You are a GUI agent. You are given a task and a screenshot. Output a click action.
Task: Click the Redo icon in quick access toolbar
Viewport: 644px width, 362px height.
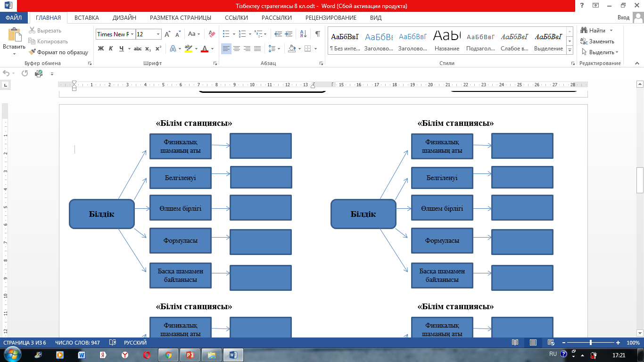click(x=25, y=73)
